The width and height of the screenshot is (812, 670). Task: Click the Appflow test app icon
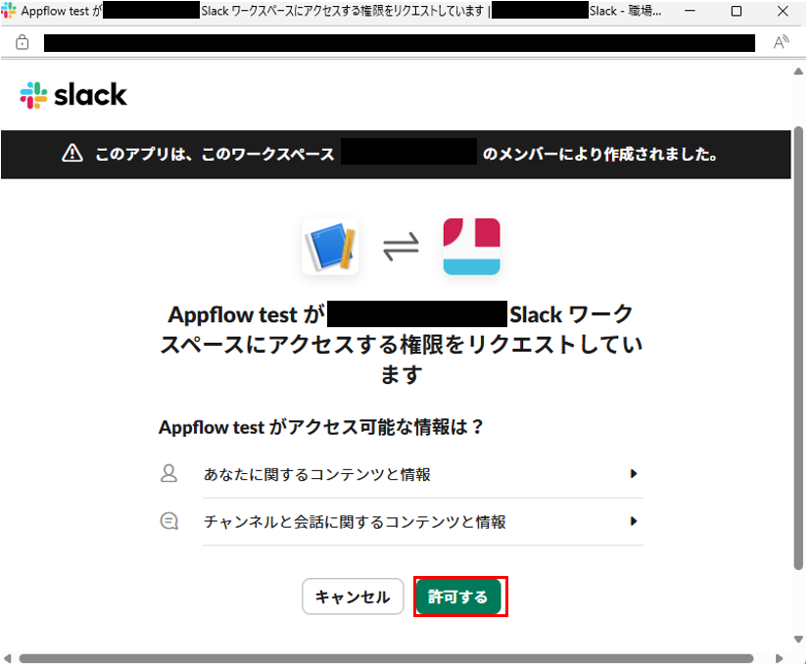click(330, 247)
